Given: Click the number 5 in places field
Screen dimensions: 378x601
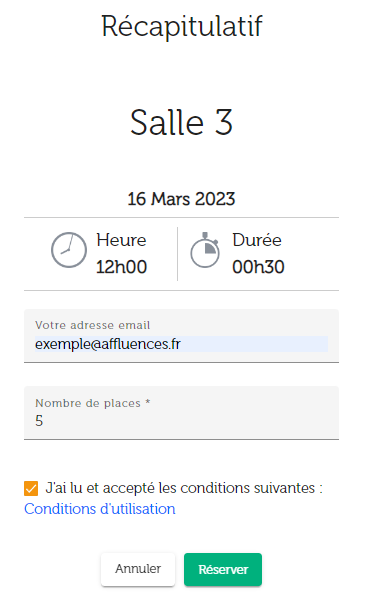Looking at the screenshot, I should point(39,421).
